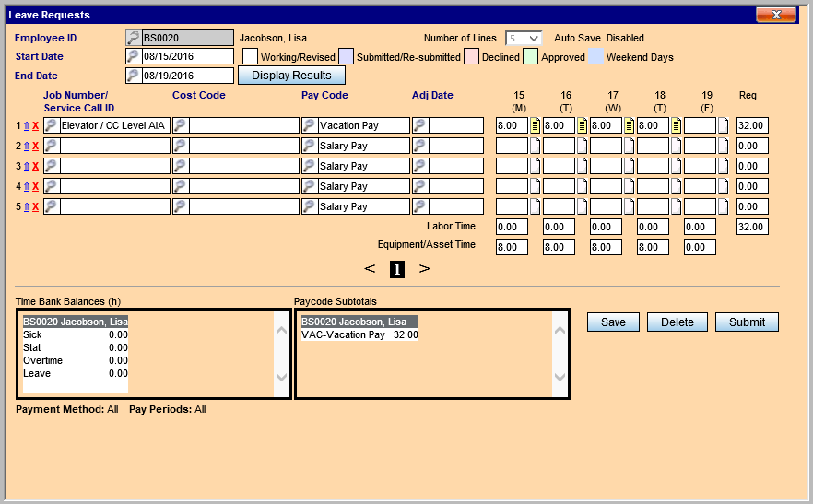Open the Number of Lines dropdown

point(524,39)
